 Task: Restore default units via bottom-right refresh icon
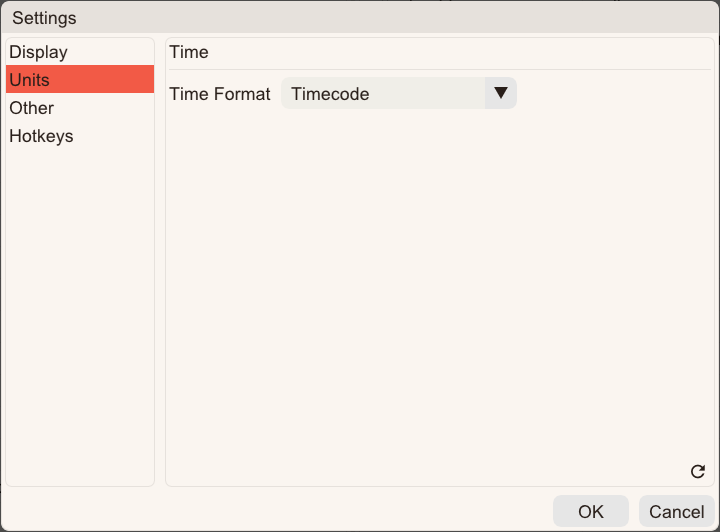pos(698,471)
